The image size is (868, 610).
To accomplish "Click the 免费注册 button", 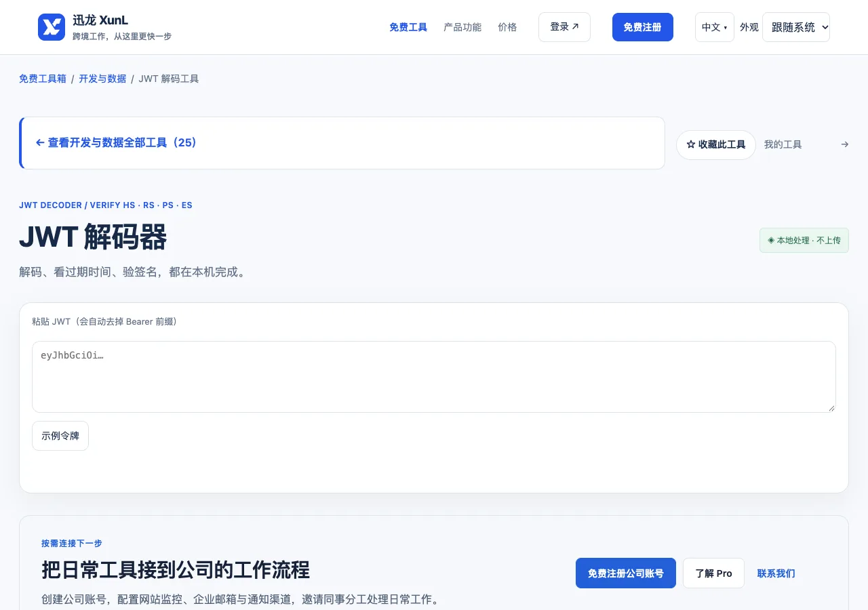I will pyautogui.click(x=643, y=27).
